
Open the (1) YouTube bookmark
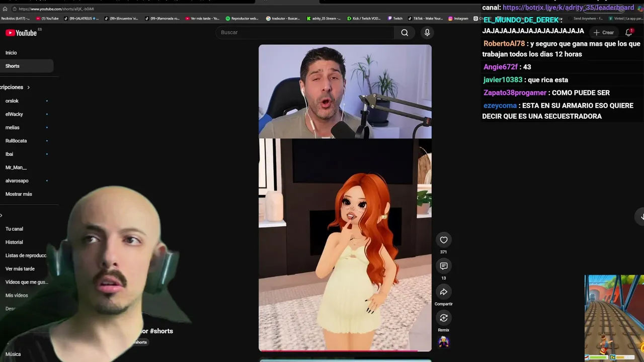[47, 19]
